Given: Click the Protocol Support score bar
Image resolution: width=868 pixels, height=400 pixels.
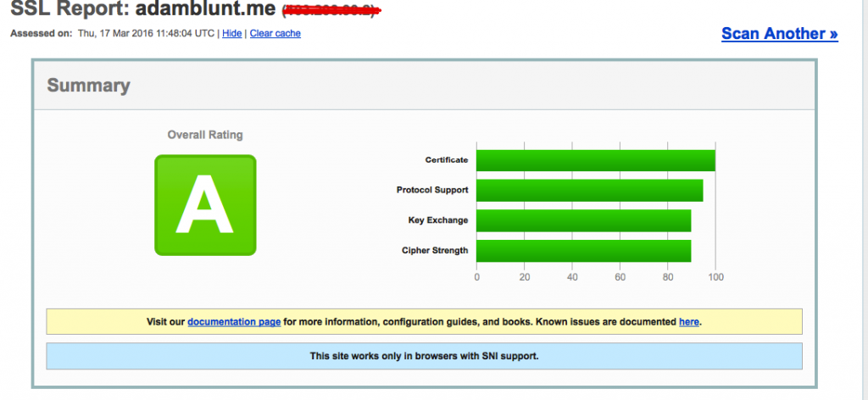Looking at the screenshot, I should (x=590, y=191).
